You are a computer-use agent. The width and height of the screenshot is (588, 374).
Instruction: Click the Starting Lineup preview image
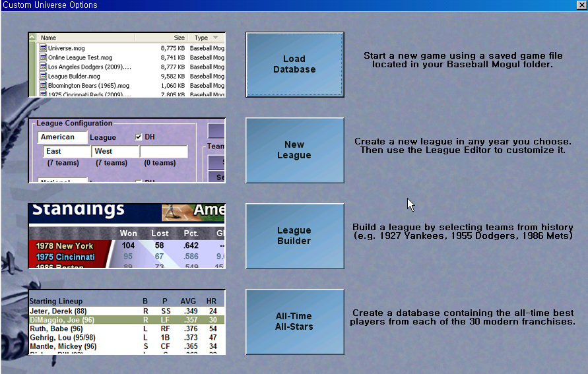127,321
